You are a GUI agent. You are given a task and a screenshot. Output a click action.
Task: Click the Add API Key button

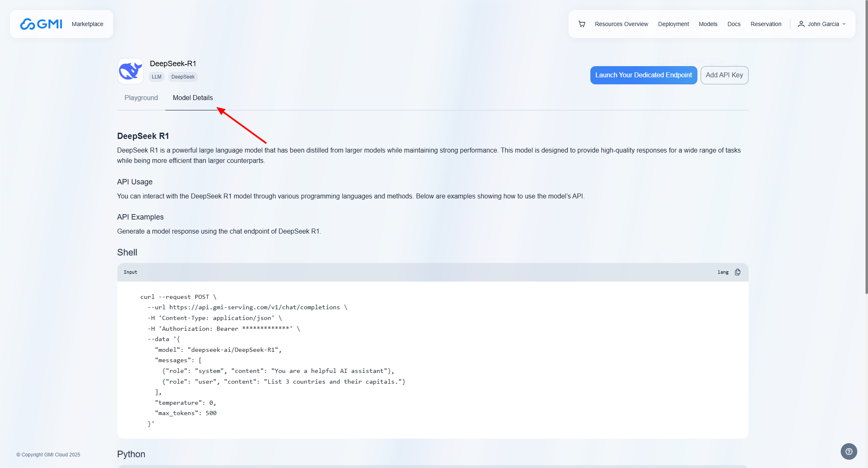tap(724, 75)
